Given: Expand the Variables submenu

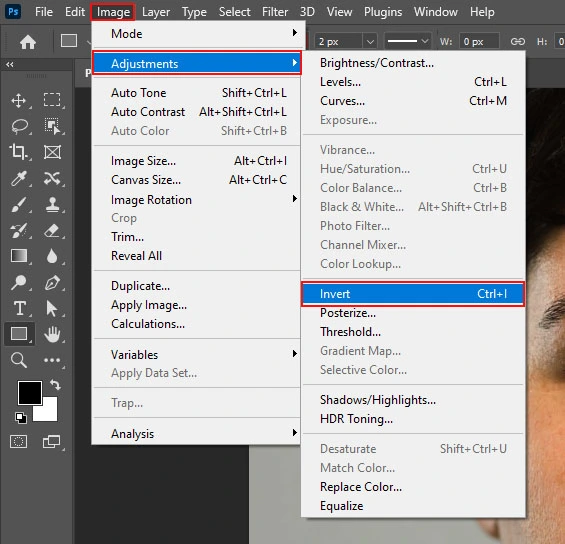Looking at the screenshot, I should (197, 355).
